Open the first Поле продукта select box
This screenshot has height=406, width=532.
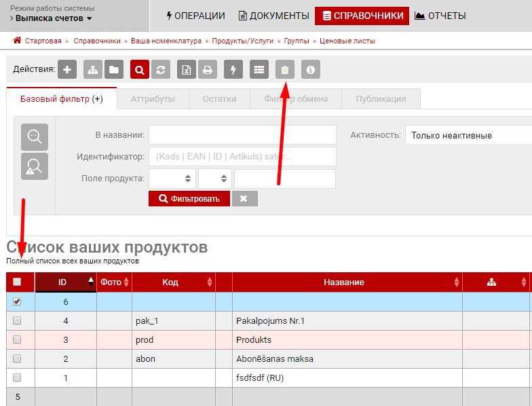172,179
